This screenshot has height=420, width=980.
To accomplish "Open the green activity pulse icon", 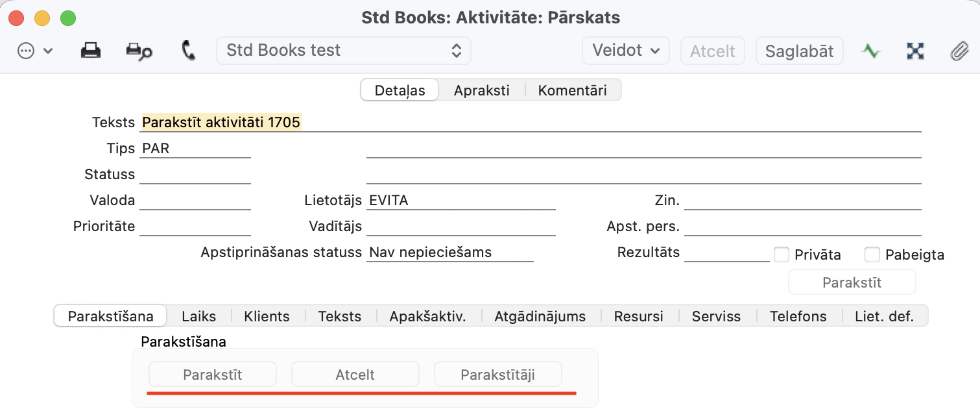I will click(870, 51).
